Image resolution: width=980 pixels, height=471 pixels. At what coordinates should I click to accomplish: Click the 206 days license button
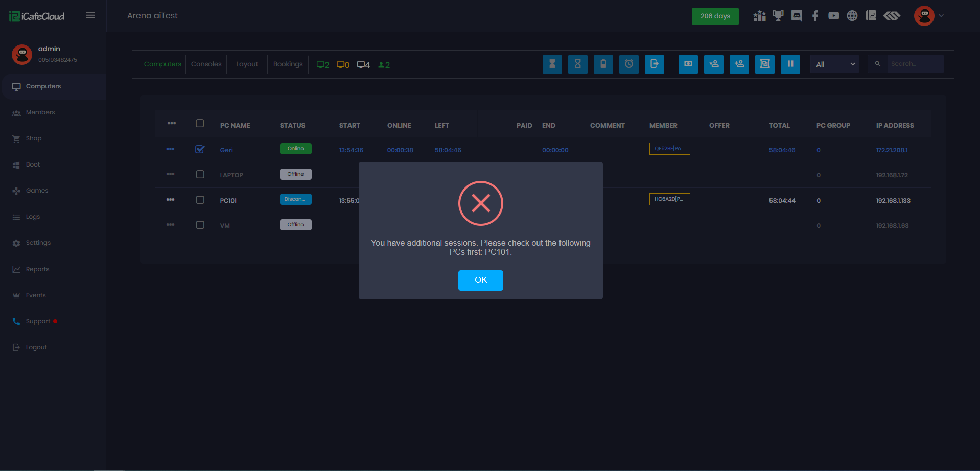click(x=715, y=16)
